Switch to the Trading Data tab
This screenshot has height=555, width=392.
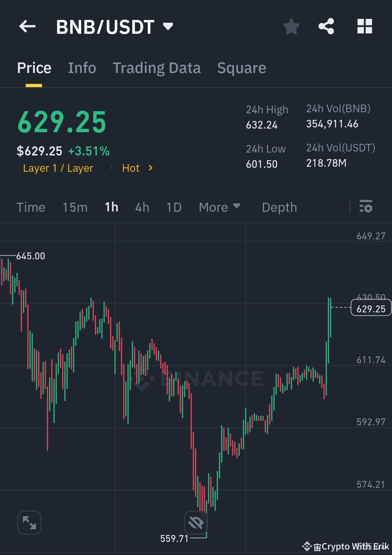(157, 68)
